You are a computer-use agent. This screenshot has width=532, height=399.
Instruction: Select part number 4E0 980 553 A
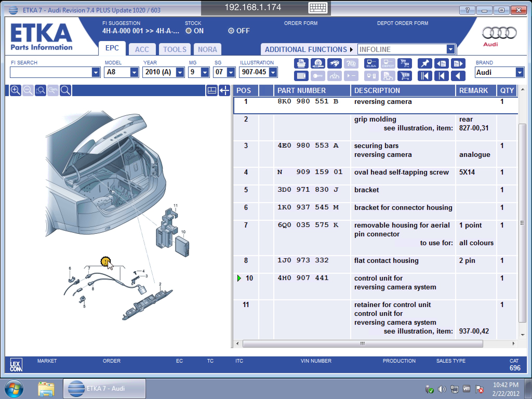308,145
